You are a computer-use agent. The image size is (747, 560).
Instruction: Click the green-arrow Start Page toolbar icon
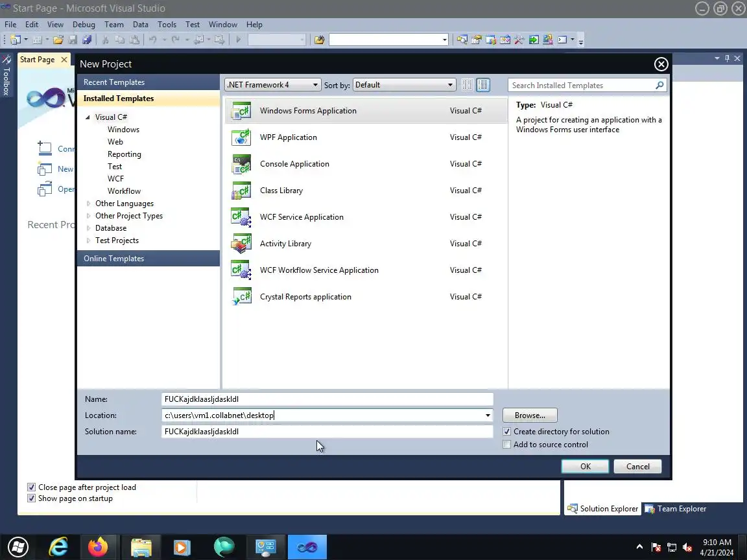pyautogui.click(x=534, y=40)
